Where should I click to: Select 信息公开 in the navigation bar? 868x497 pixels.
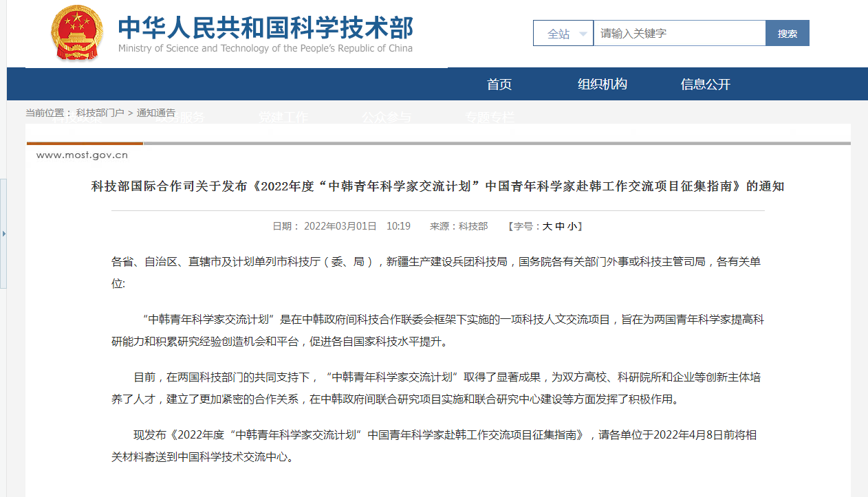point(706,85)
